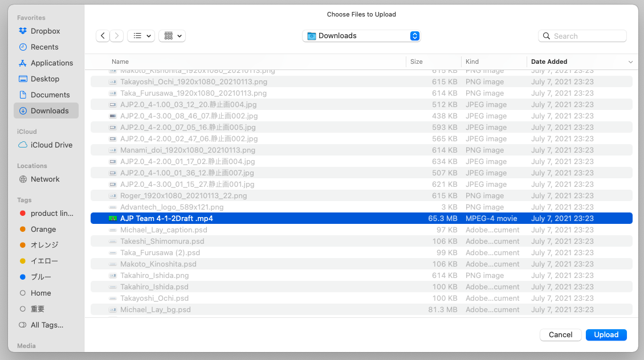This screenshot has width=644, height=360.
Task: Click the mp4 movie file thumbnail icon
Action: [112, 218]
